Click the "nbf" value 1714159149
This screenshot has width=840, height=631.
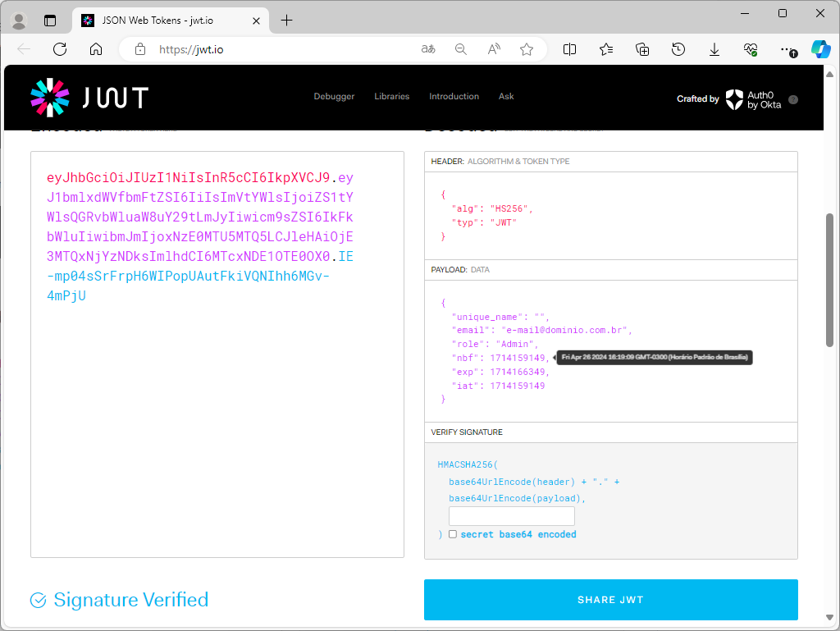[x=517, y=358]
